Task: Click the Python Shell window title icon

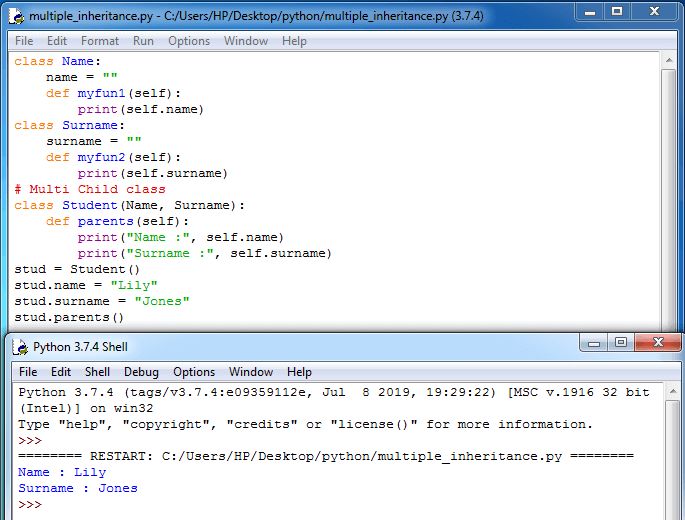Action: pyautogui.click(x=20, y=347)
